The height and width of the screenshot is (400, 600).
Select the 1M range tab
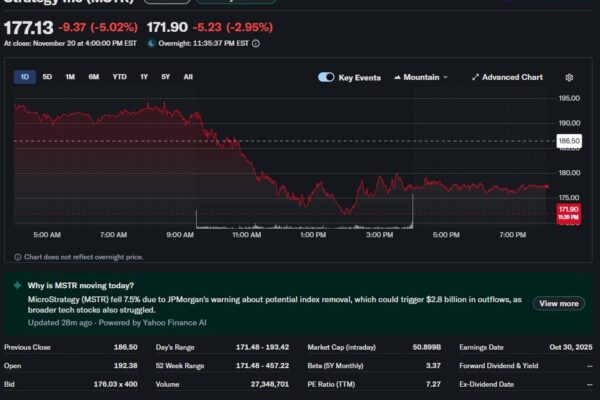(70, 77)
